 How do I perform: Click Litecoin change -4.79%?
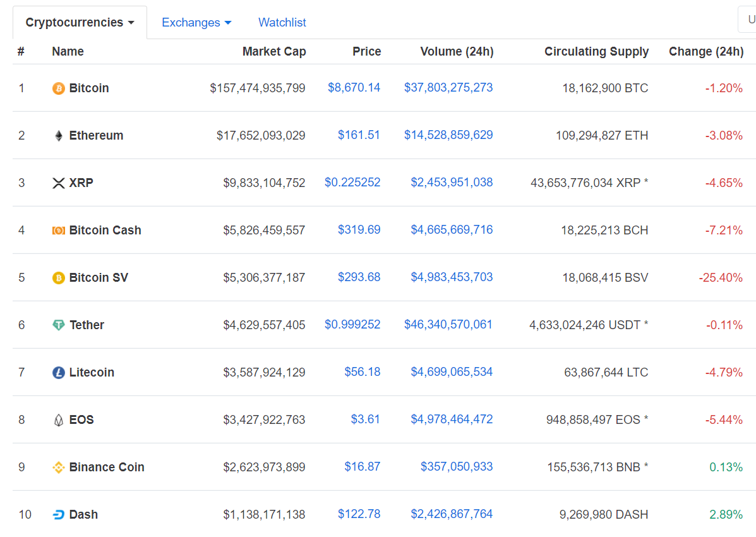[724, 373]
